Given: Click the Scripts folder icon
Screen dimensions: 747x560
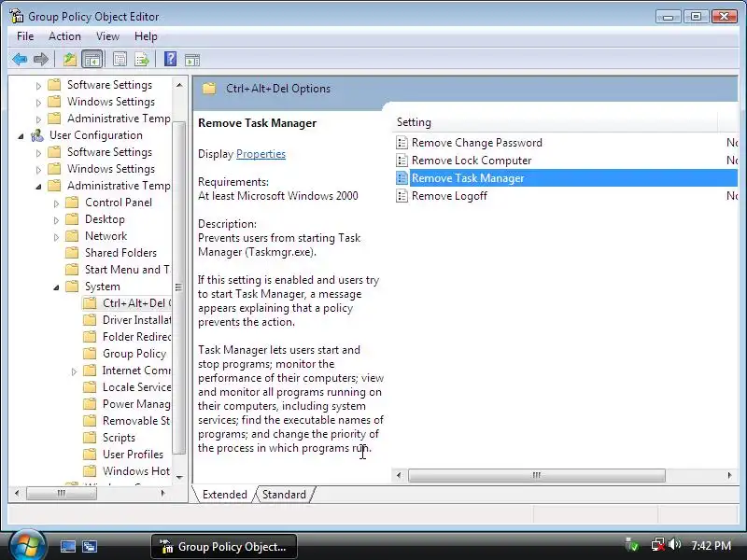Looking at the screenshot, I should [90, 438].
